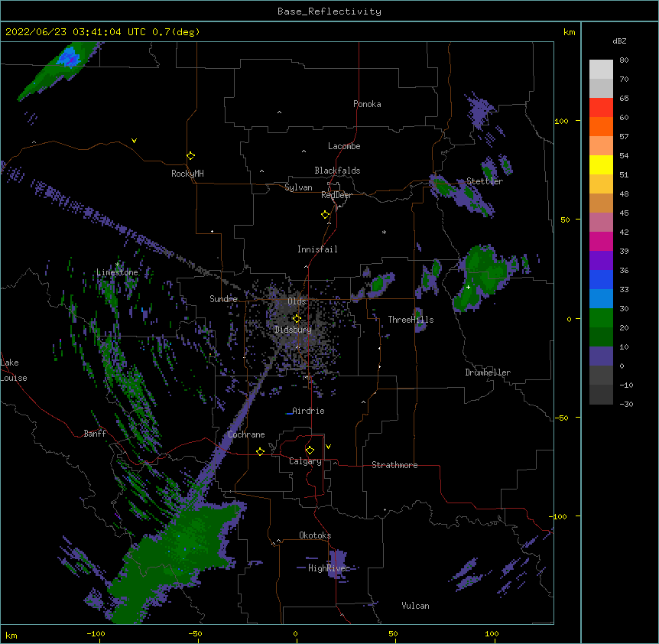Click the yellow V marker beside Calgary
The height and width of the screenshot is (644, 659).
click(328, 447)
